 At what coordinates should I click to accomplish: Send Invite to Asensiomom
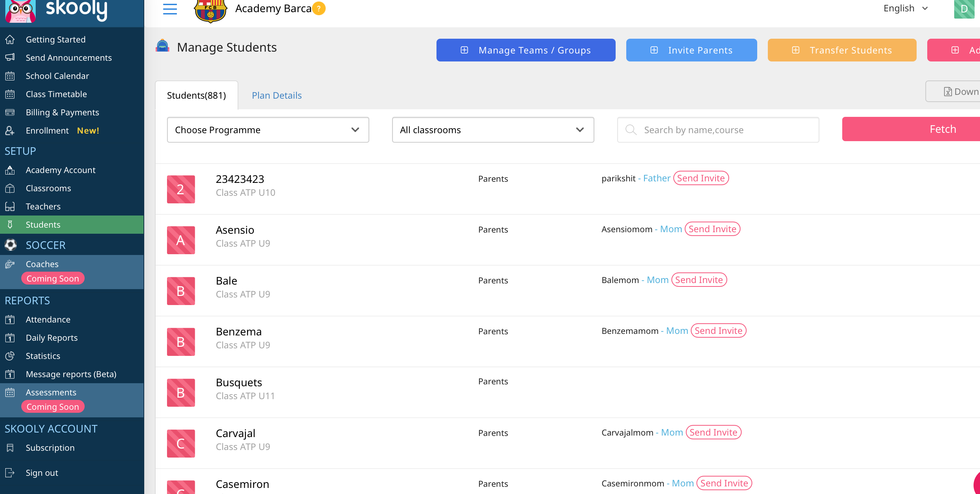712,229
